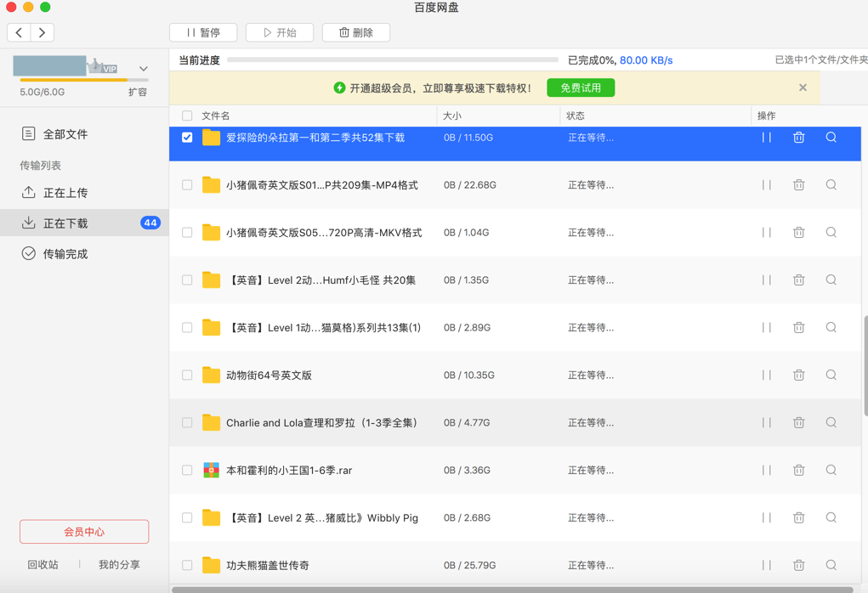This screenshot has height=593, width=868.
Task: Select the Charlie and Lola checkbox
Action: (187, 422)
